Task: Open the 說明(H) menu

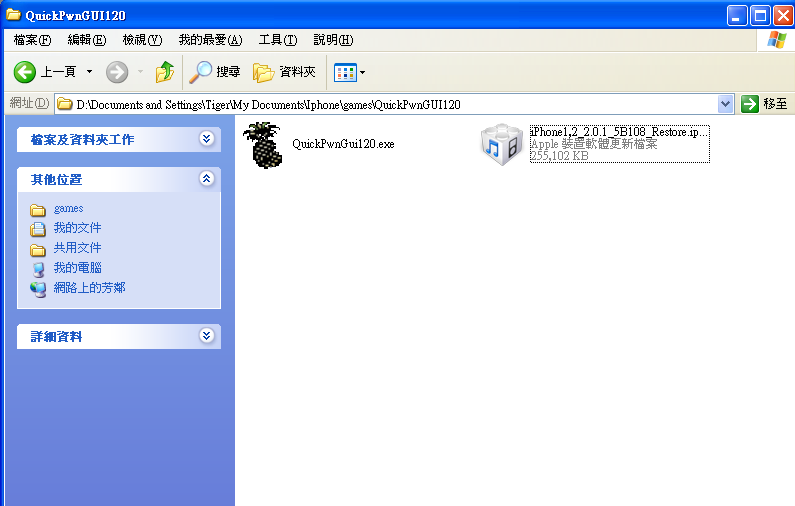Action: point(333,40)
